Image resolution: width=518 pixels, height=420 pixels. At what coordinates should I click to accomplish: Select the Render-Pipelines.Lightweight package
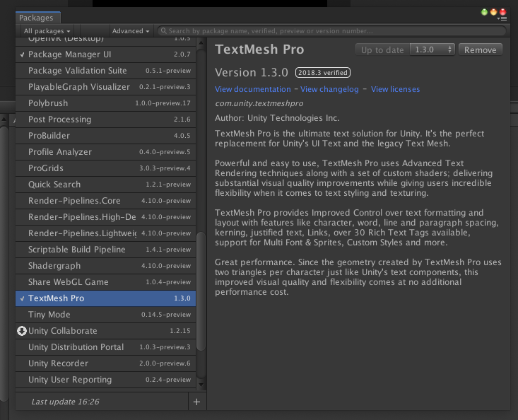tap(105, 233)
